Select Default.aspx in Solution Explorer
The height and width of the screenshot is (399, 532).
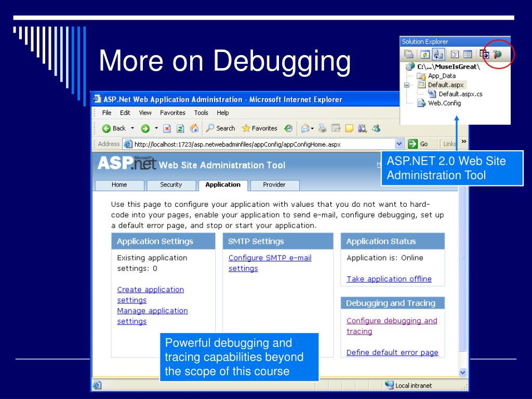click(446, 85)
